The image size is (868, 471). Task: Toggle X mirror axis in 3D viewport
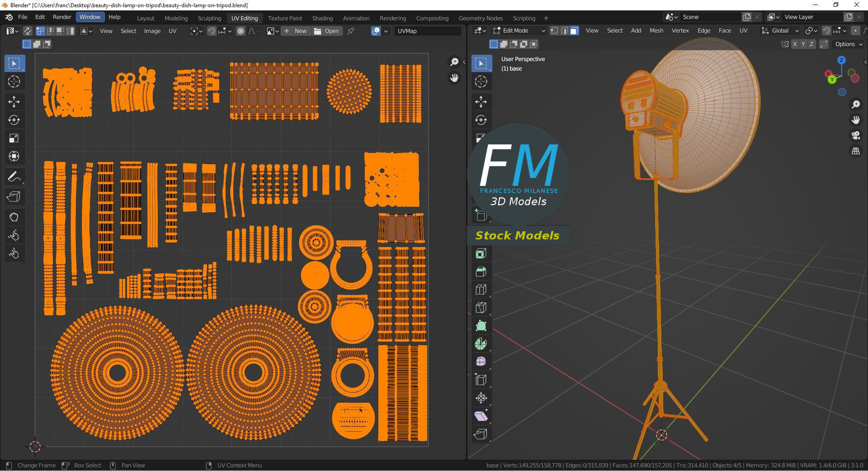pyautogui.click(x=794, y=44)
